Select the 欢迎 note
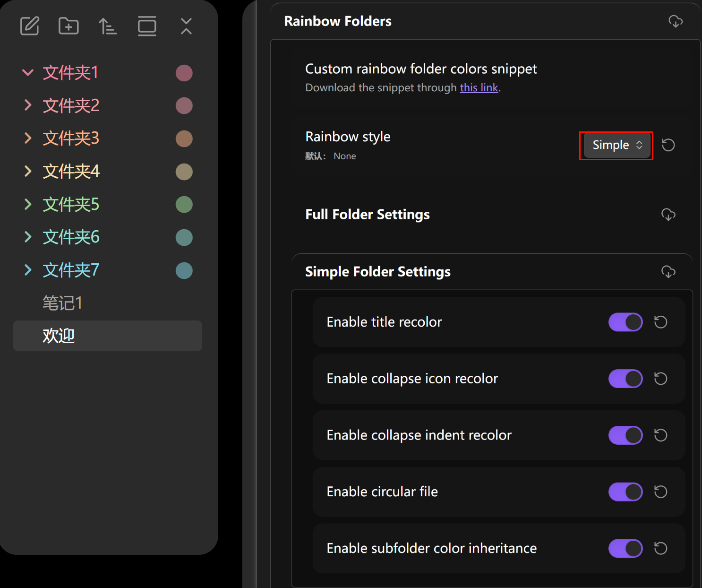The height and width of the screenshot is (588, 702). 59,336
